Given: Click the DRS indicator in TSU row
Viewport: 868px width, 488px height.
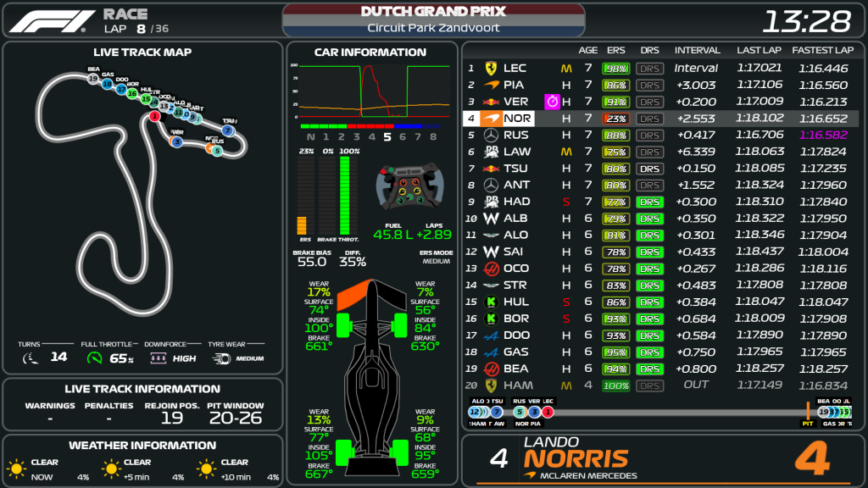Looking at the screenshot, I should coord(649,169).
